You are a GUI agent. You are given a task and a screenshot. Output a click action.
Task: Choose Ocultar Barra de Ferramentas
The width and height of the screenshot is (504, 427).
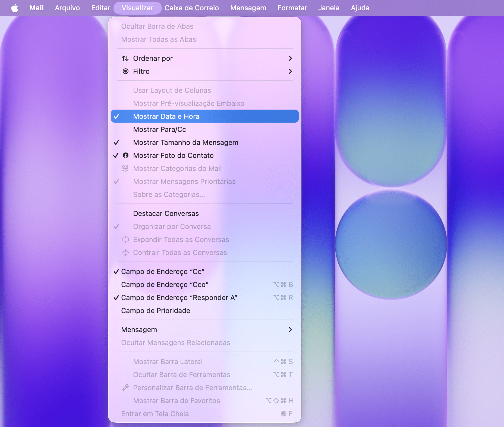point(205,375)
